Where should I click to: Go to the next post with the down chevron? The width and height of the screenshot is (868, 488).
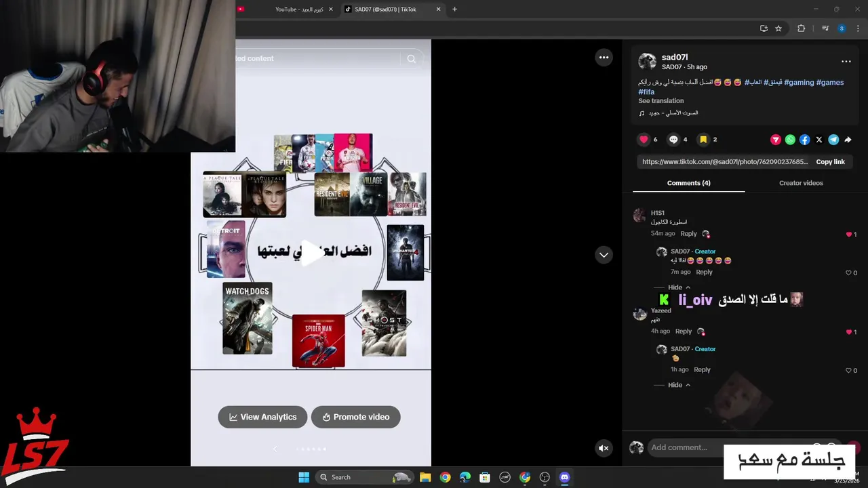tap(604, 255)
